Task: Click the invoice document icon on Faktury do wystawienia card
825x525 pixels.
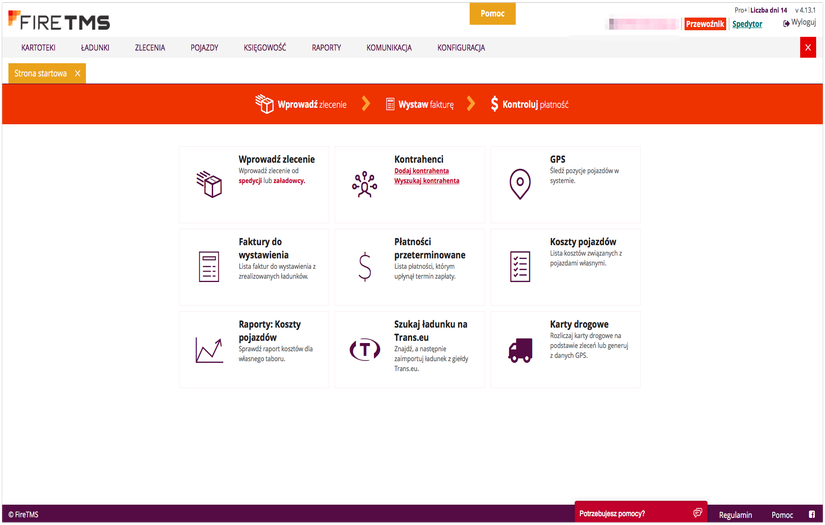Action: (x=209, y=267)
